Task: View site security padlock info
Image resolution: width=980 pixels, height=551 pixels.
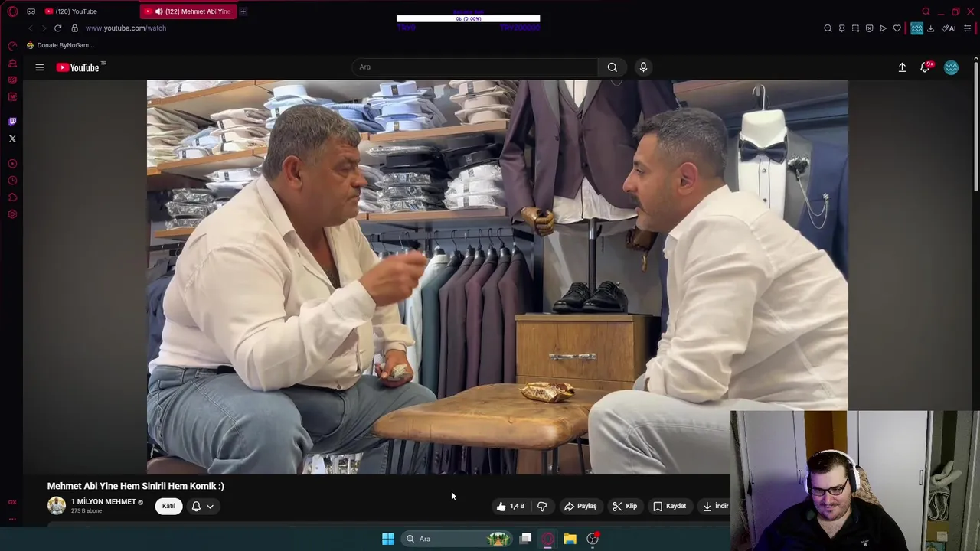Action: [74, 28]
